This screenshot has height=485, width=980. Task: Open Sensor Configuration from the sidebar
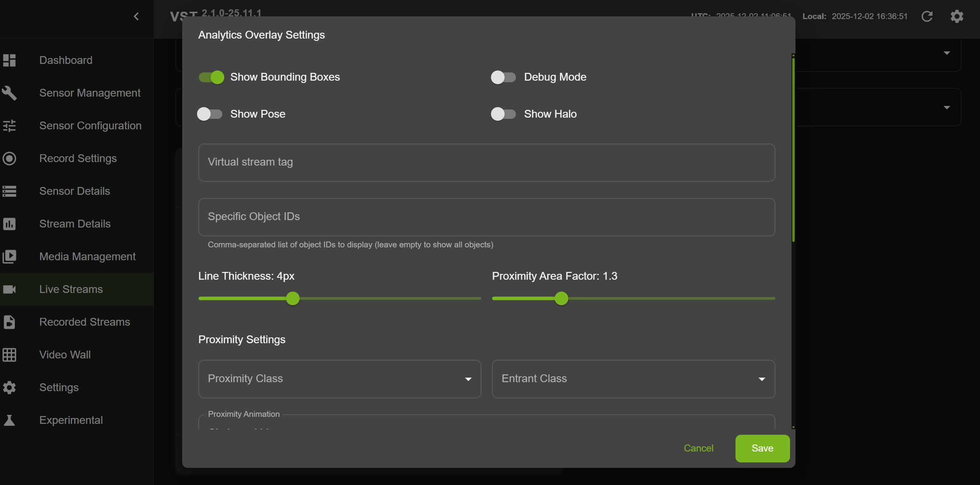90,125
